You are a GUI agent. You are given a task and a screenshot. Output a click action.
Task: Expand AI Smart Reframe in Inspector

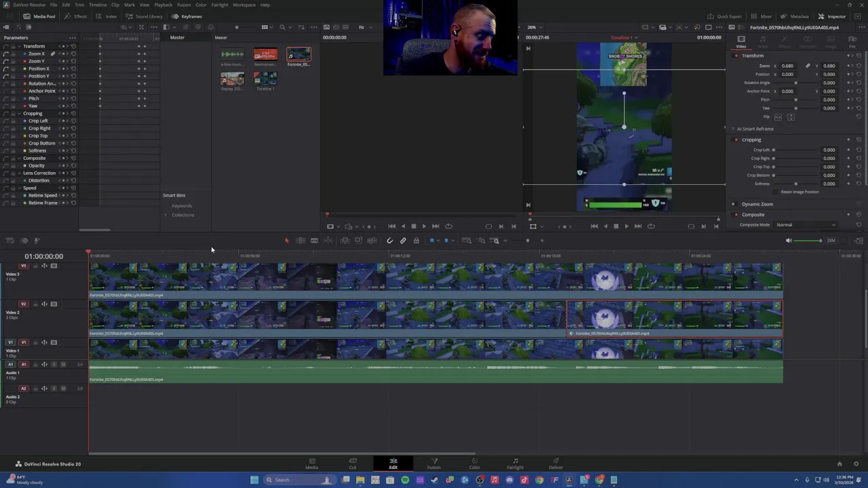[733, 129]
